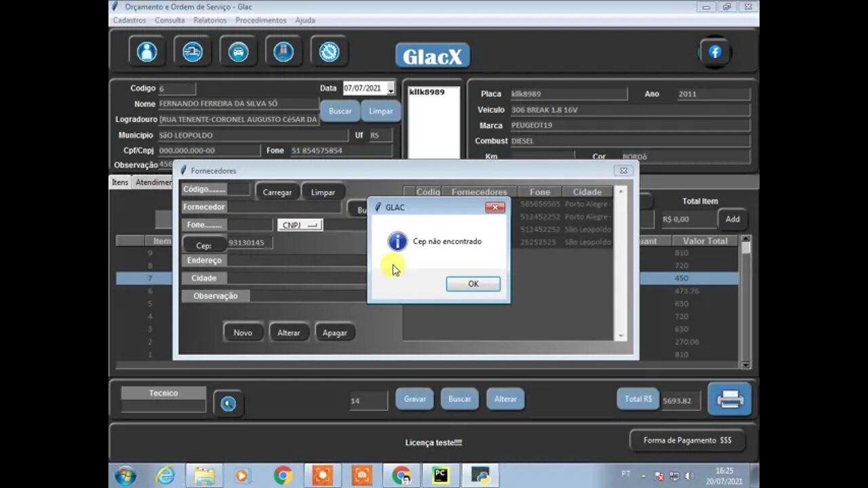Open File Explorer from taskbar
The height and width of the screenshot is (488, 868).
204,476
